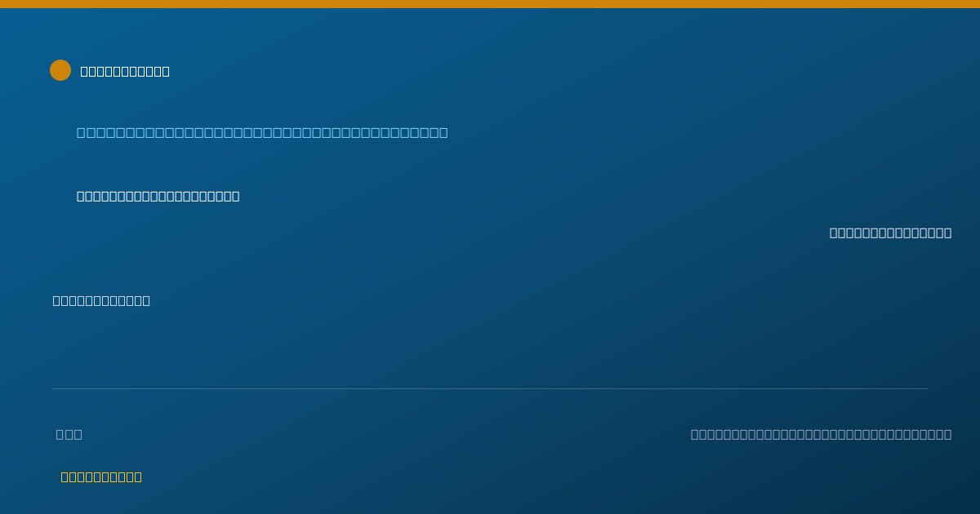Select the first character of the light-blue headline
The image size is (980, 514).
[x=81, y=132]
